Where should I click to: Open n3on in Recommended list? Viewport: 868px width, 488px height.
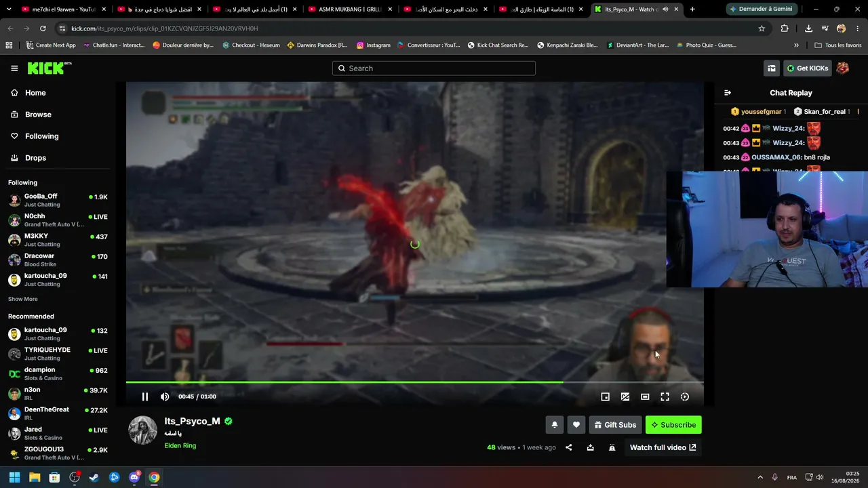pyautogui.click(x=58, y=394)
